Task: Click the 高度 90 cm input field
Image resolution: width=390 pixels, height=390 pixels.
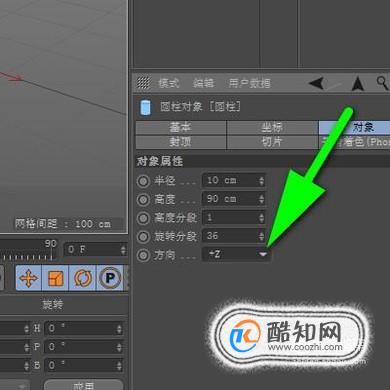Action: point(233,199)
